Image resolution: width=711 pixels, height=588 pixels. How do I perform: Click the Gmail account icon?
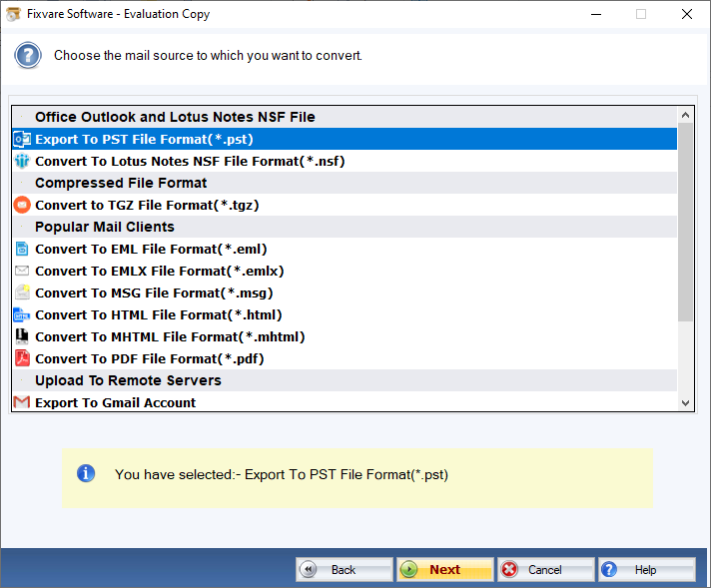(22, 402)
